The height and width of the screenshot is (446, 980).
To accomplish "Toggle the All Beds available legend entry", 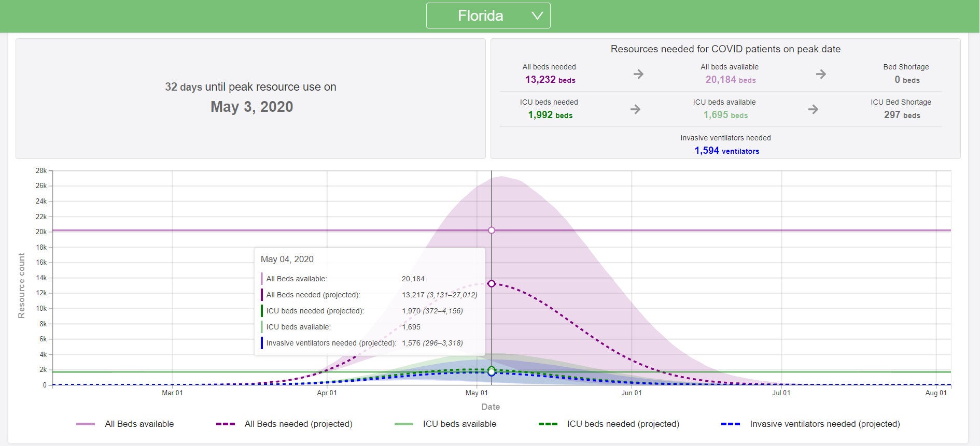I will 125,424.
